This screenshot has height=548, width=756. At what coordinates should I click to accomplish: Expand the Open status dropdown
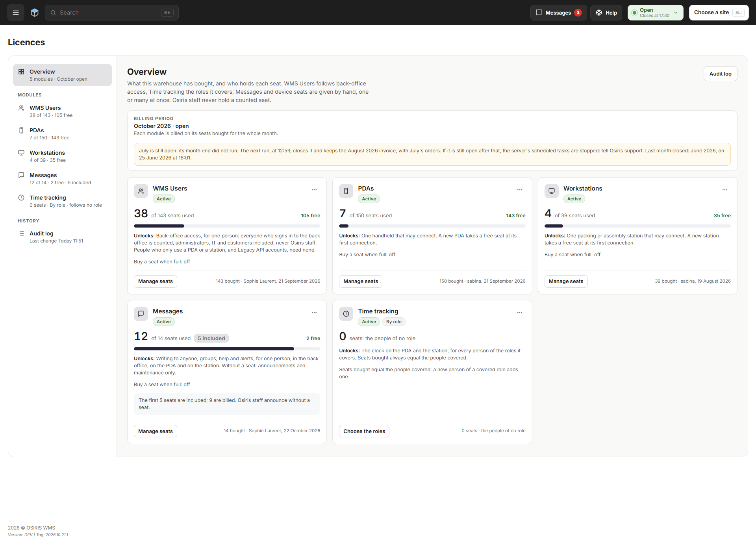pos(655,13)
